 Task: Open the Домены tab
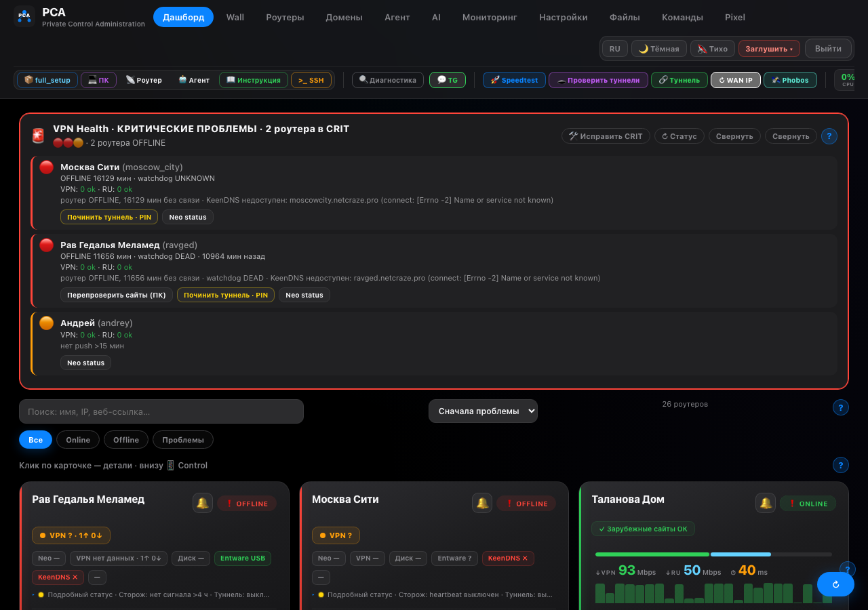pyautogui.click(x=344, y=17)
